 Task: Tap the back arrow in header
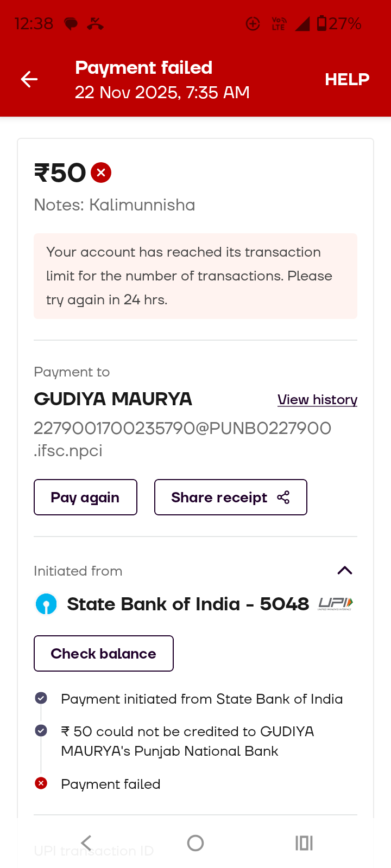[x=29, y=79]
